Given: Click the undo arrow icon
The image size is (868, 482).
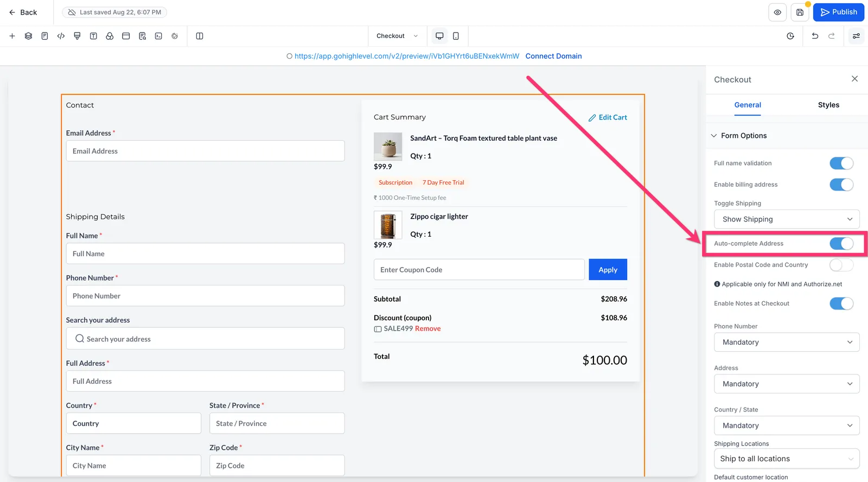Looking at the screenshot, I should [815, 36].
